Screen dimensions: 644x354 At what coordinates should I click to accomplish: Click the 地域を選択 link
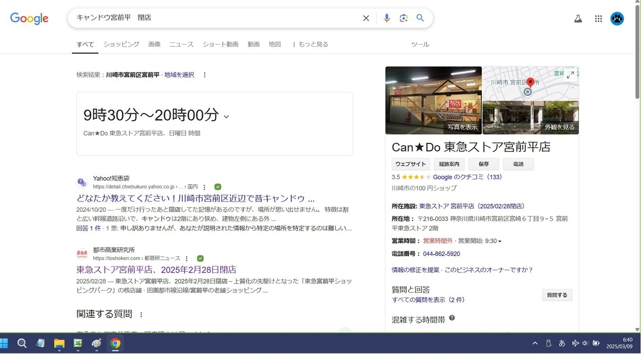click(179, 75)
